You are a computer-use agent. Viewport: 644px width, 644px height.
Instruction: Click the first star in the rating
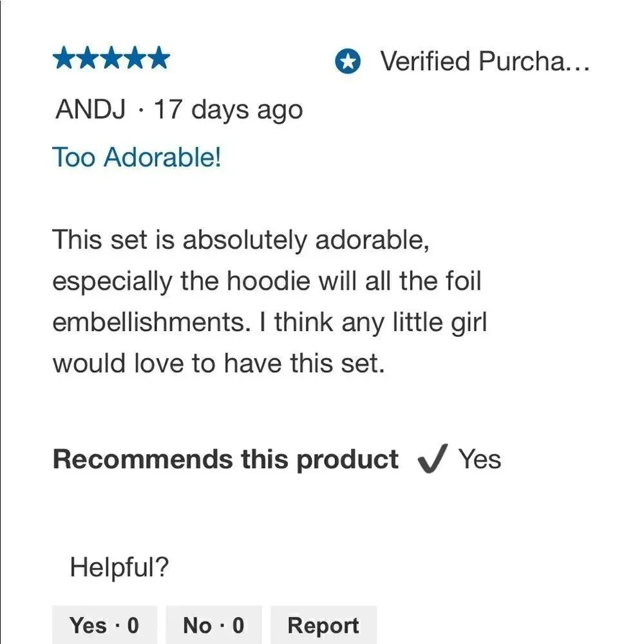point(64,59)
